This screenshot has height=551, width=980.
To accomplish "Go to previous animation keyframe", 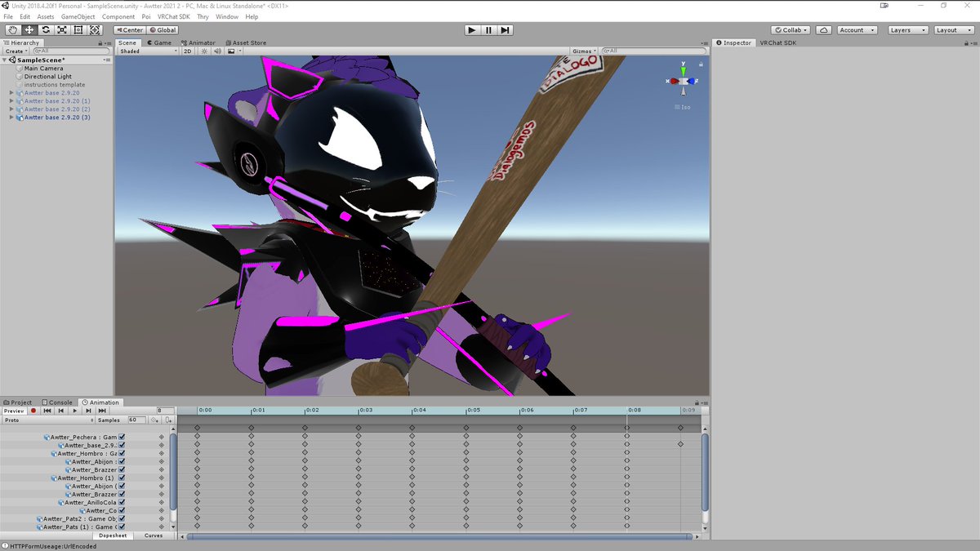I will 61,411.
